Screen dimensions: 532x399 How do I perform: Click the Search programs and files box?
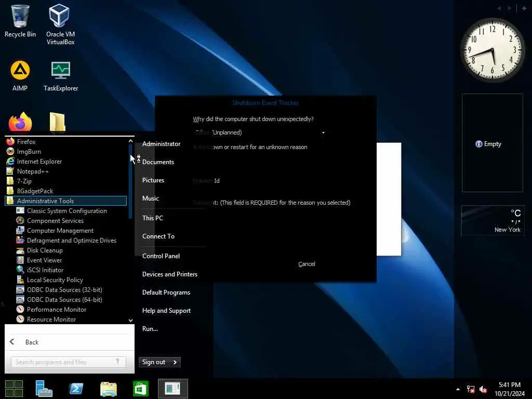69,362
